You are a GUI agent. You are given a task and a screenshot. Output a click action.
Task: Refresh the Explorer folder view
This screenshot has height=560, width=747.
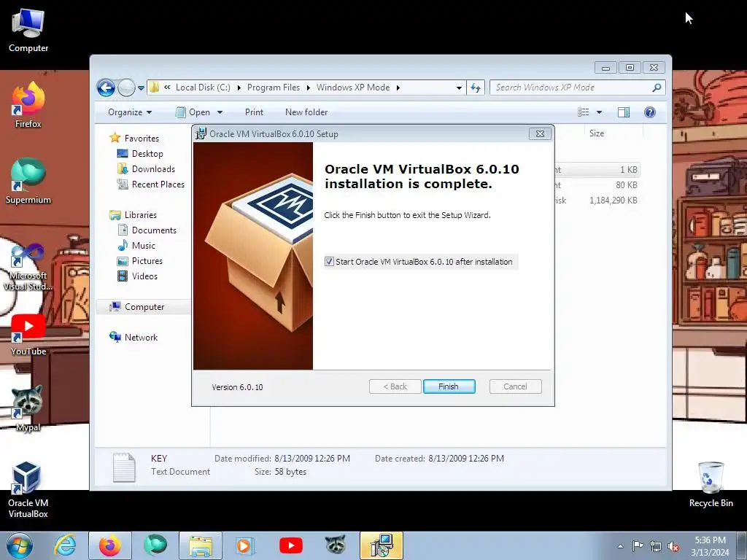click(476, 87)
